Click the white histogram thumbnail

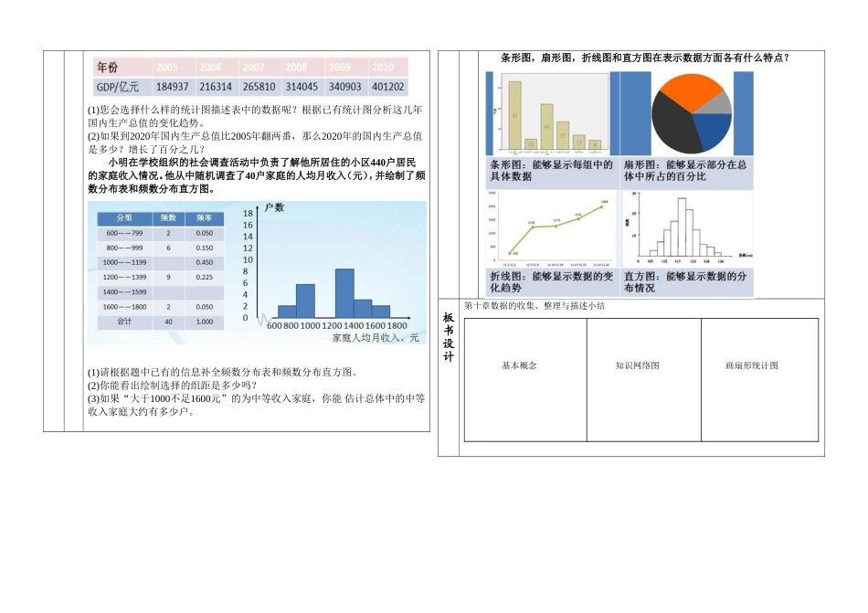pyautogui.click(x=687, y=229)
